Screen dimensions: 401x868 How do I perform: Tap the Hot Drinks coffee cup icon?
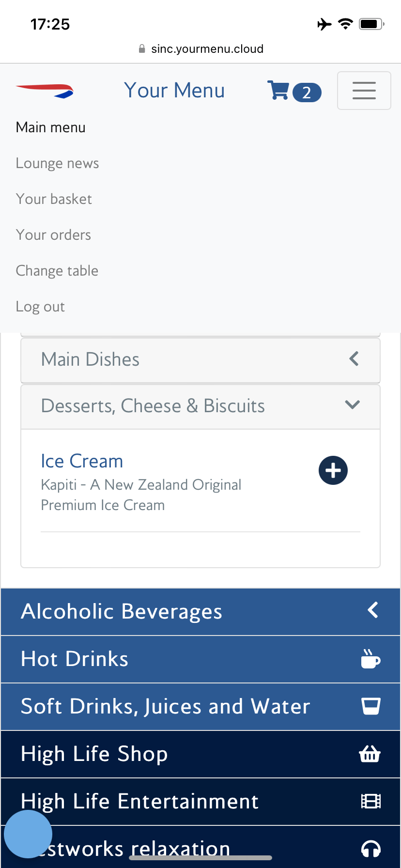[x=370, y=659]
